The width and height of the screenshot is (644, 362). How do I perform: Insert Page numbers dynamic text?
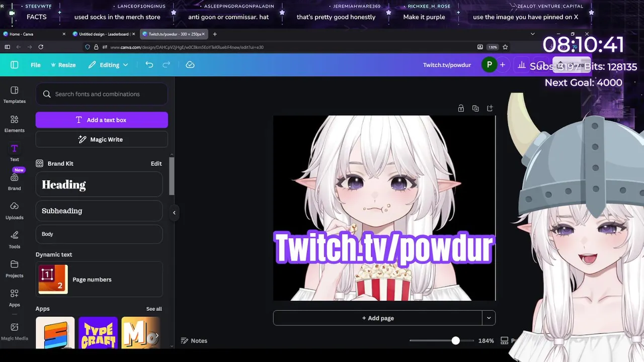pos(99,279)
